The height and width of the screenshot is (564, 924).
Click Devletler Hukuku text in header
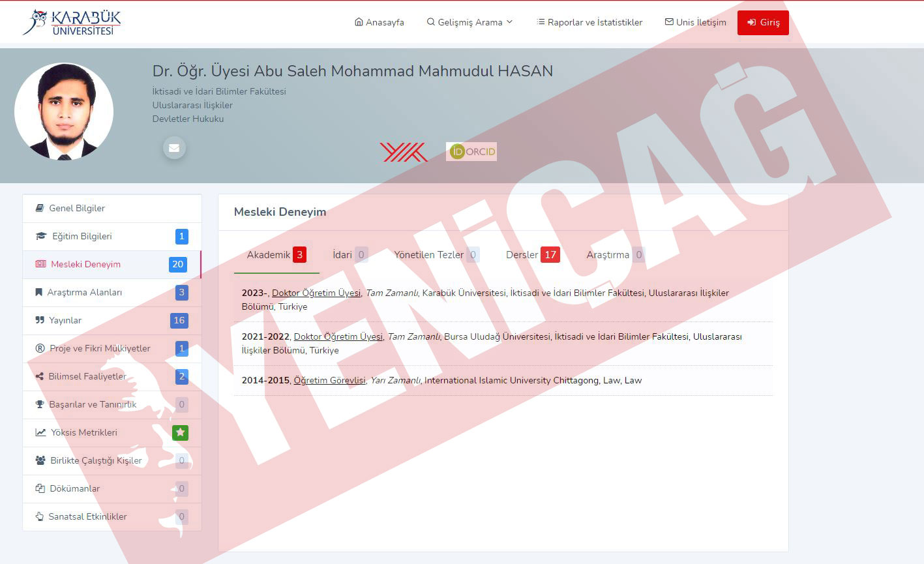[x=188, y=119]
